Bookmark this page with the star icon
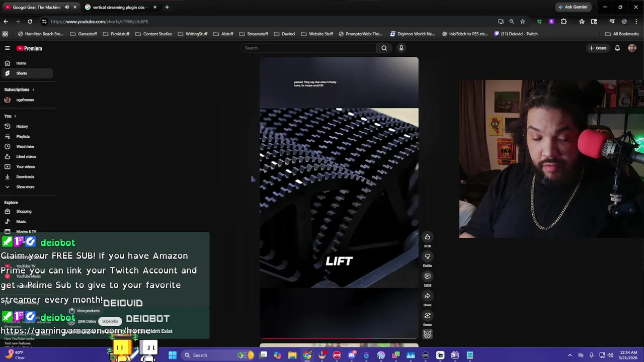Viewport: 644px width, 362px height. pyautogui.click(x=523, y=22)
